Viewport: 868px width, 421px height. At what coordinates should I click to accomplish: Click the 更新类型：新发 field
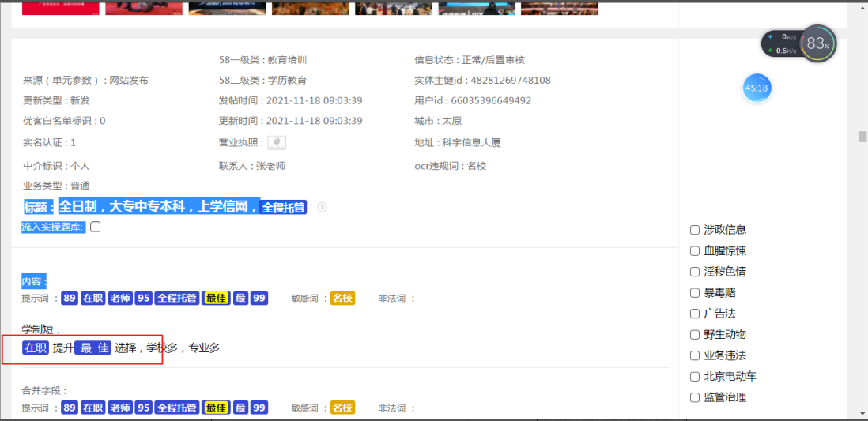click(x=56, y=100)
